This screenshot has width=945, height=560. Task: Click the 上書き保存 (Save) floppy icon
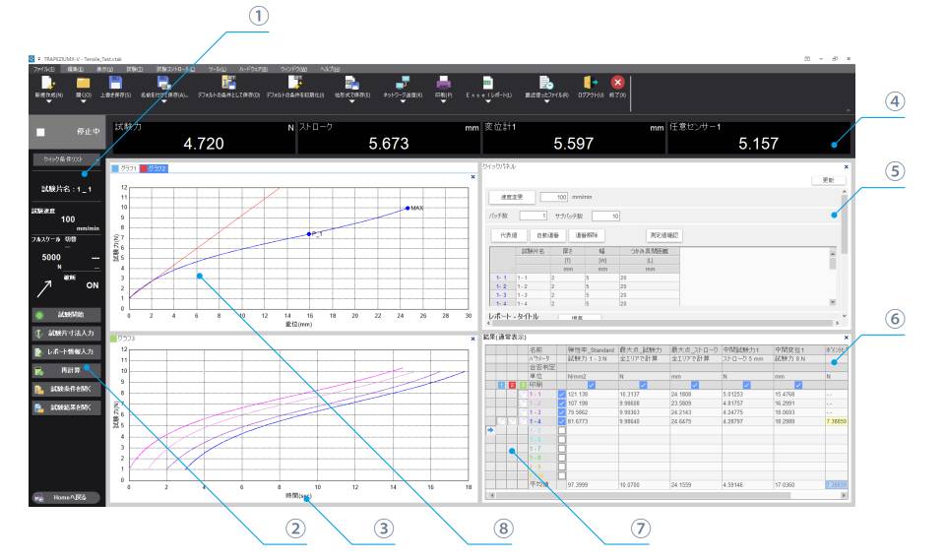pos(115,83)
